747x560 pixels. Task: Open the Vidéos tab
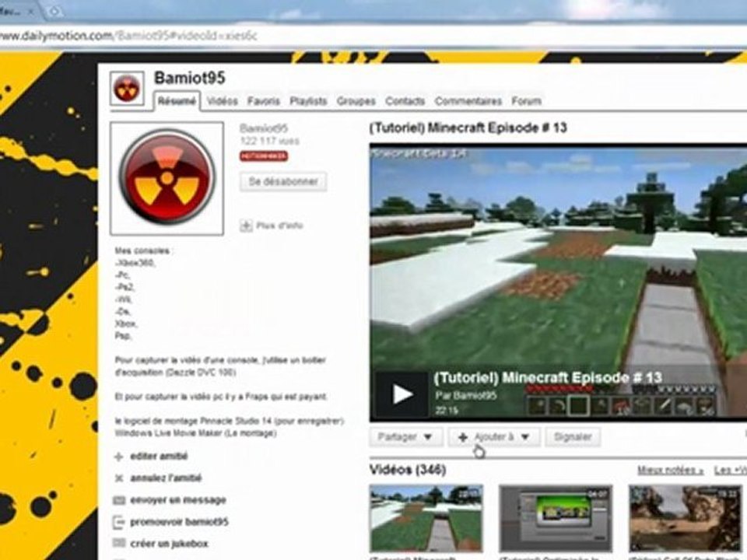[x=222, y=101]
